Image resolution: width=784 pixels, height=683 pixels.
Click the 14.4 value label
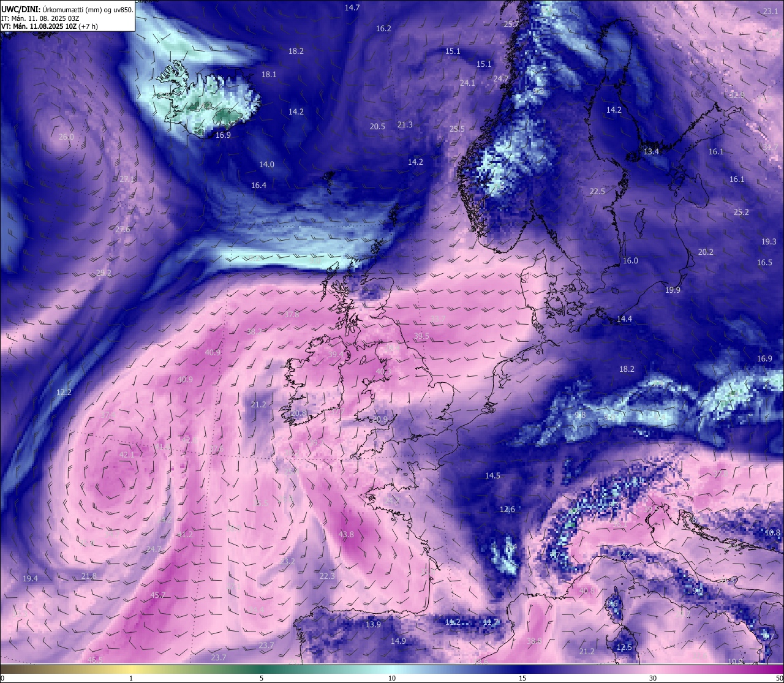click(624, 319)
